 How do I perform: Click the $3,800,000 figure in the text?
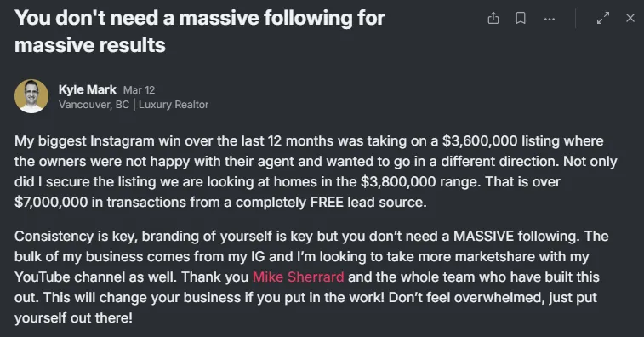click(x=398, y=181)
